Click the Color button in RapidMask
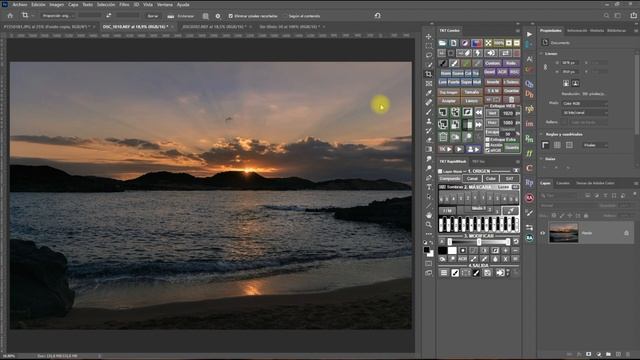The width and height of the screenshot is (640, 360). (x=491, y=179)
